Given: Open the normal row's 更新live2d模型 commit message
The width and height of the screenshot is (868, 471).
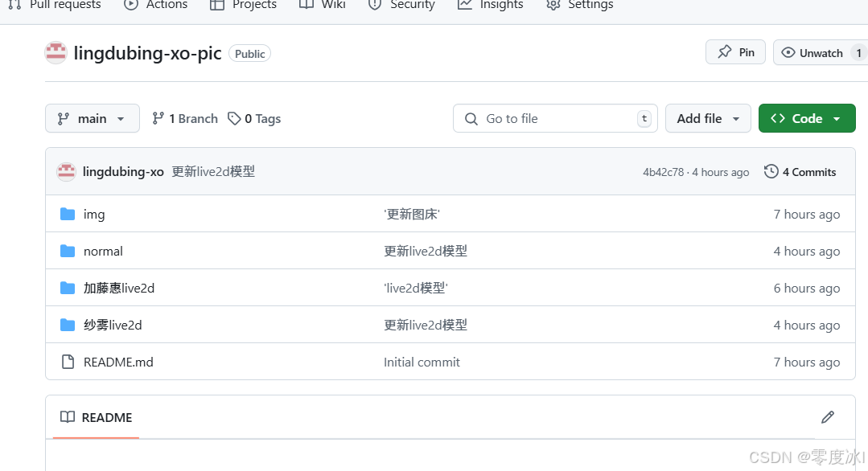Looking at the screenshot, I should (425, 251).
